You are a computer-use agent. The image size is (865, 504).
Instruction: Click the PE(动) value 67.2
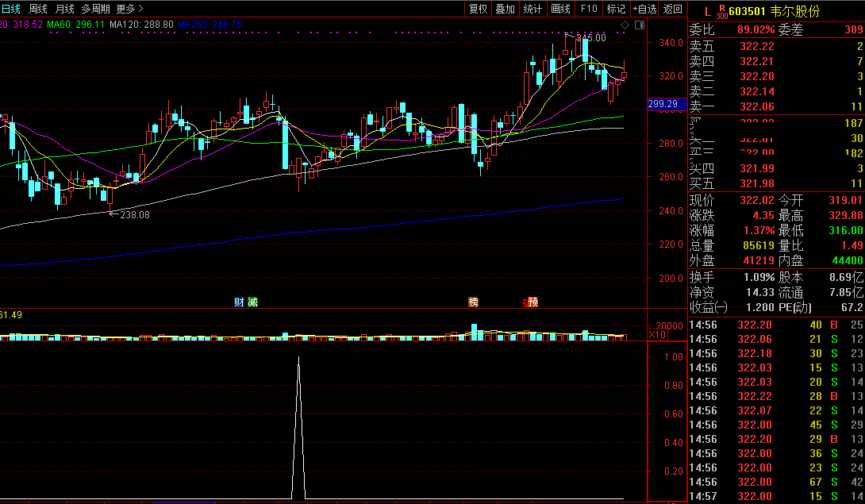coord(852,307)
